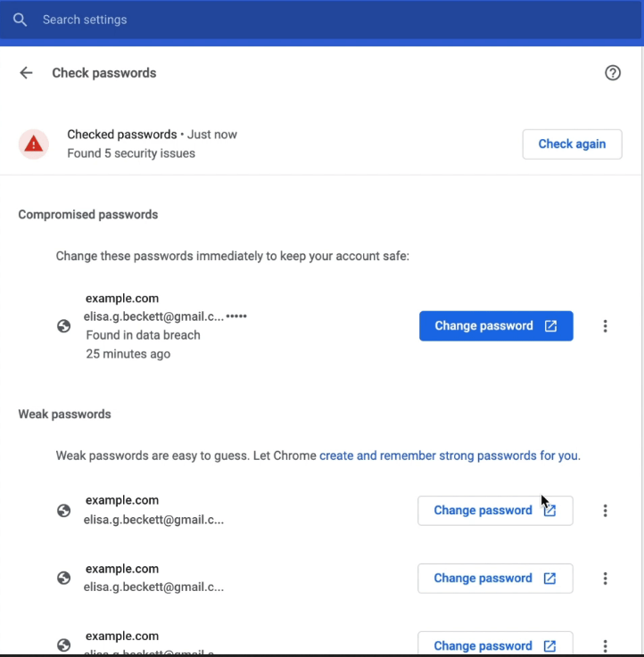Click the blue Change password button
The height and width of the screenshot is (657, 644).
(496, 326)
